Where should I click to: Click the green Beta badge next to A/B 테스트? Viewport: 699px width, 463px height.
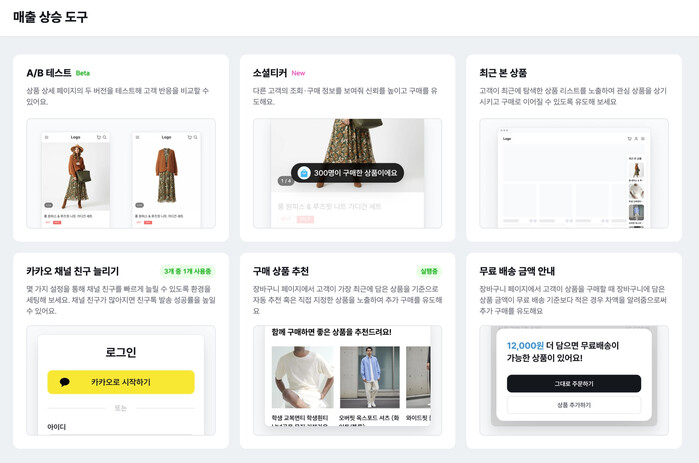point(83,73)
